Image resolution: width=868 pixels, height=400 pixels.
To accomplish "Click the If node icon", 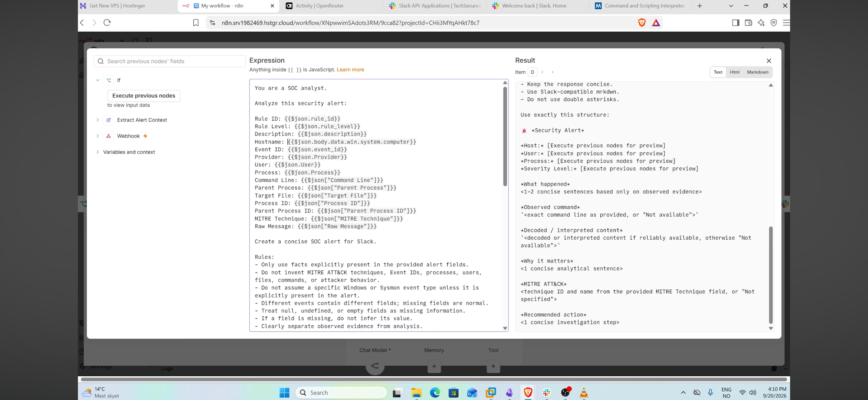I will pyautogui.click(x=109, y=80).
